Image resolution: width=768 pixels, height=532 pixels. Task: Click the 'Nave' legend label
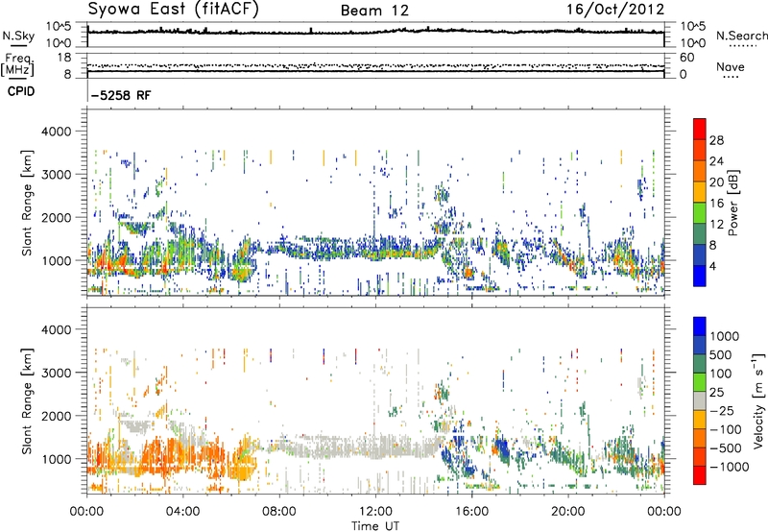point(731,66)
